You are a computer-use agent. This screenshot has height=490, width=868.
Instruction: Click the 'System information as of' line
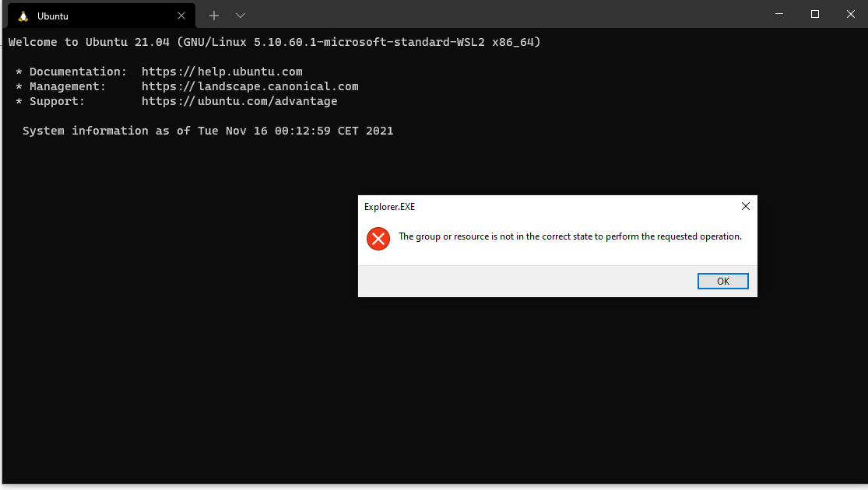coord(208,131)
